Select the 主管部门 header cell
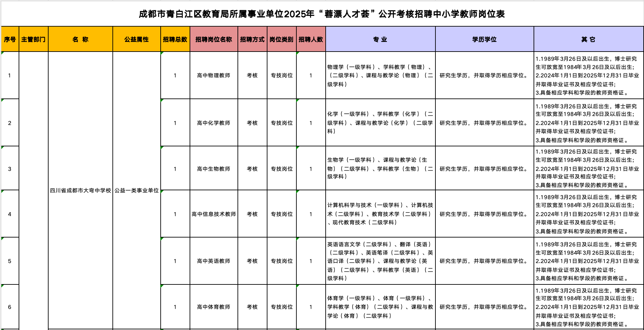The height and width of the screenshot is (330, 644). [33, 39]
